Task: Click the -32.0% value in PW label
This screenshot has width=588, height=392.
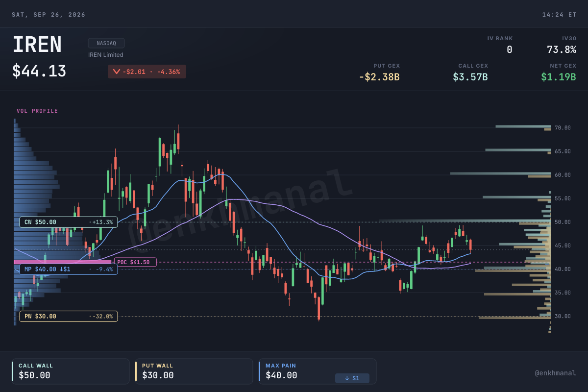Action: click(102, 316)
